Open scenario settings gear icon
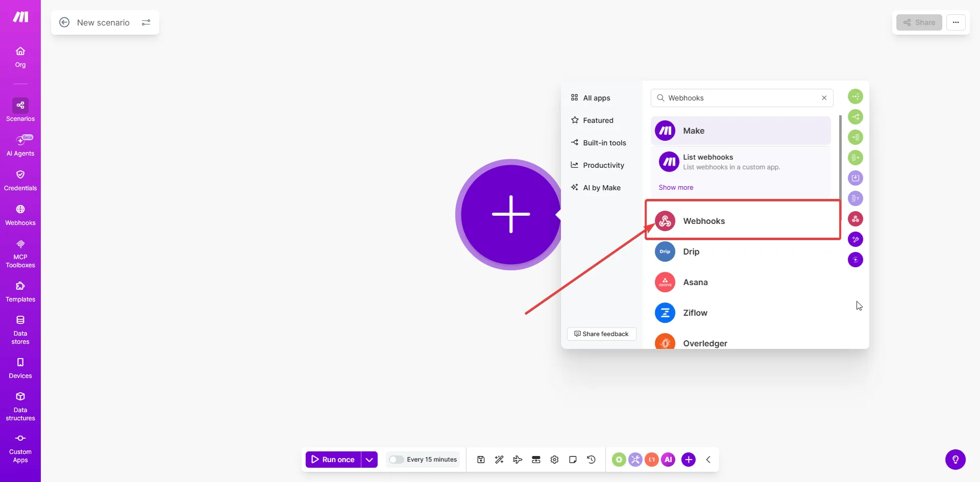 click(x=554, y=460)
